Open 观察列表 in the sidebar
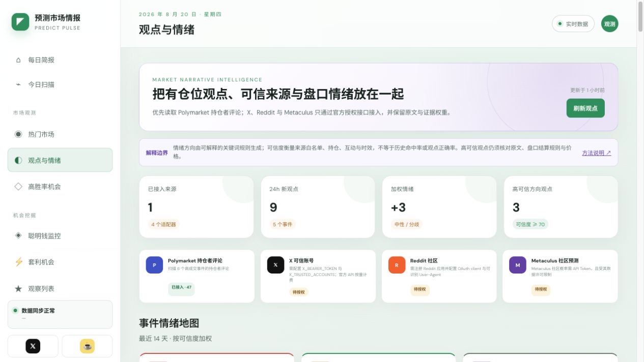Image resolution: width=644 pixels, height=362 pixels. tap(60, 288)
